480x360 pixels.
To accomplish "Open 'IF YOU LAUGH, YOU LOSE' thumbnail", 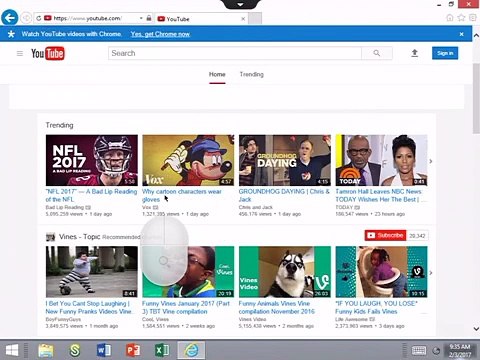I will pos(381,272).
